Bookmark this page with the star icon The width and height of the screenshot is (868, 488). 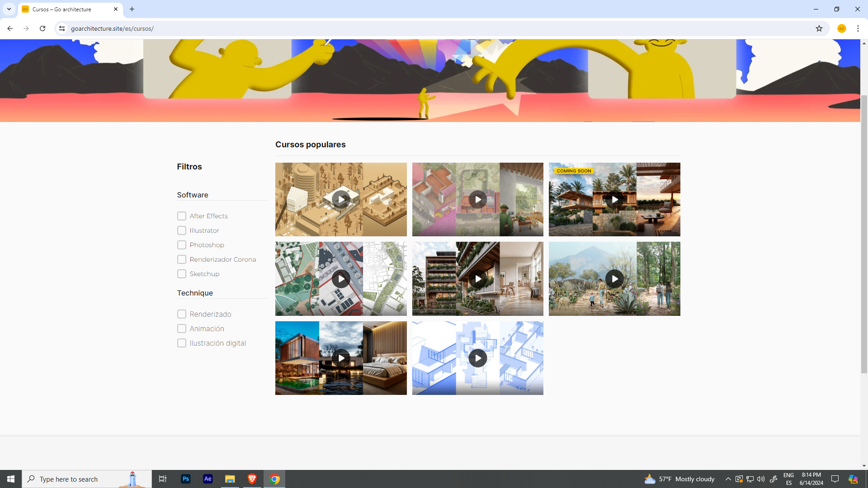819,28
